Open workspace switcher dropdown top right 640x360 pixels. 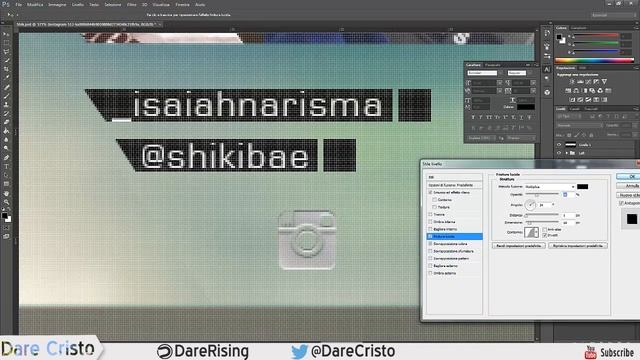(613, 15)
